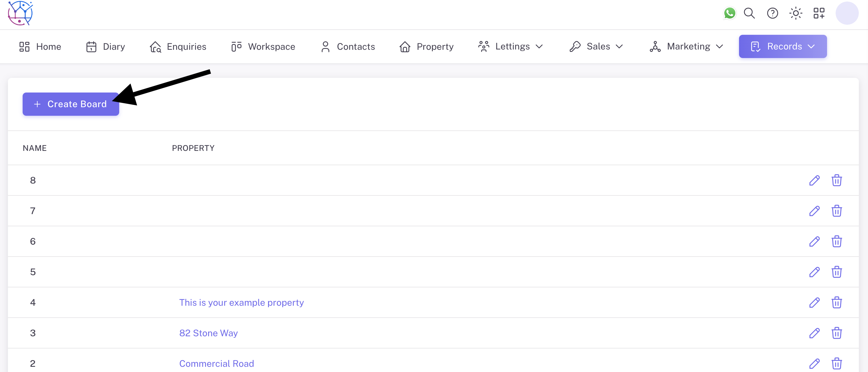Delete board 4 with the trash icon
The height and width of the screenshot is (372, 868).
coord(837,302)
